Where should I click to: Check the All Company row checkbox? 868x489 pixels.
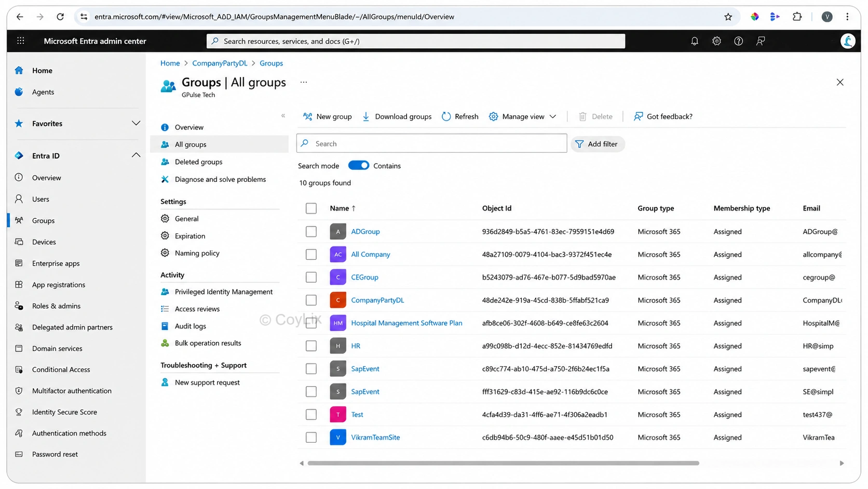point(311,254)
